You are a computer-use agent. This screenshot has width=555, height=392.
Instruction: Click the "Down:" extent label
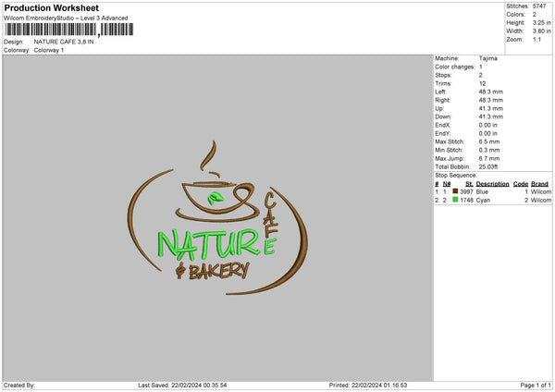(x=443, y=116)
